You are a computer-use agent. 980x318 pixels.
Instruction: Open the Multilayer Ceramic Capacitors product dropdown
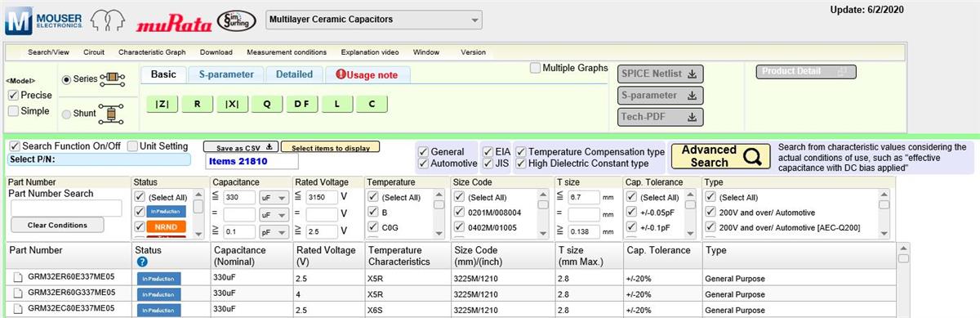[374, 20]
